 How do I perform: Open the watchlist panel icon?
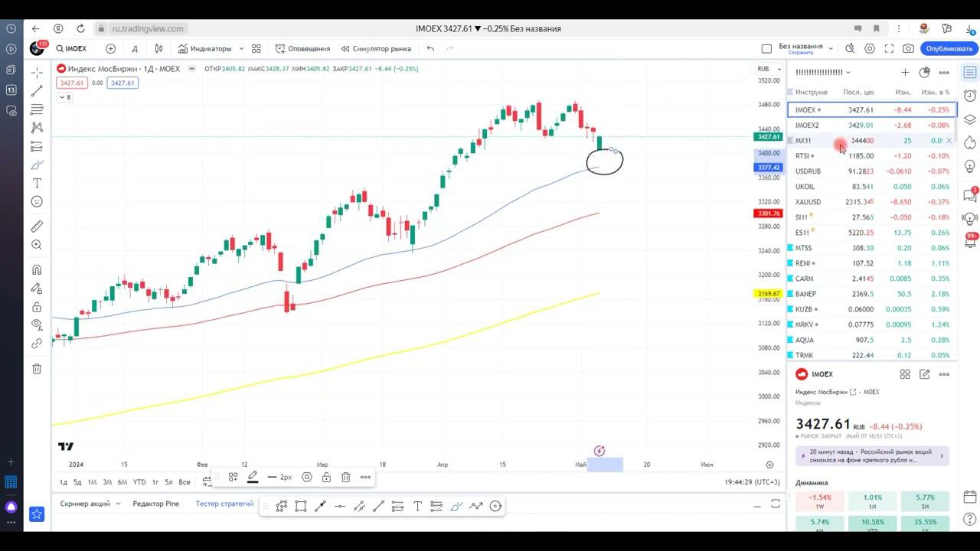969,73
